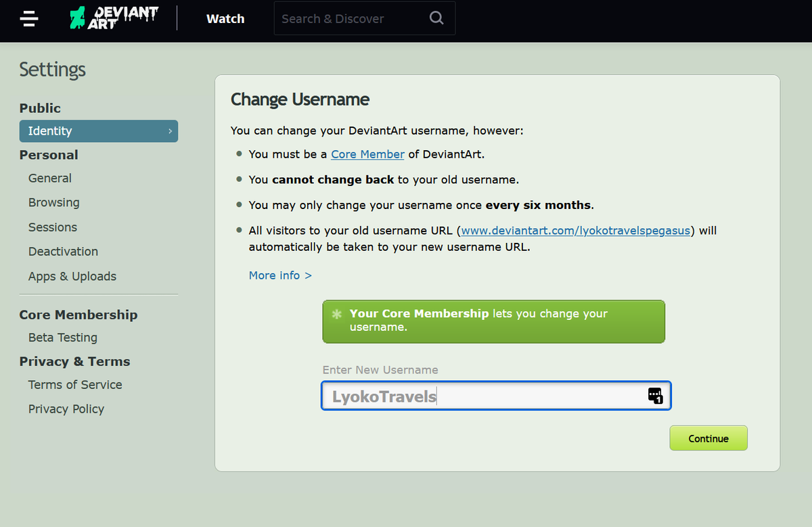Image resolution: width=812 pixels, height=527 pixels.
Task: Select Identity in settings sidebar
Action: tap(99, 131)
